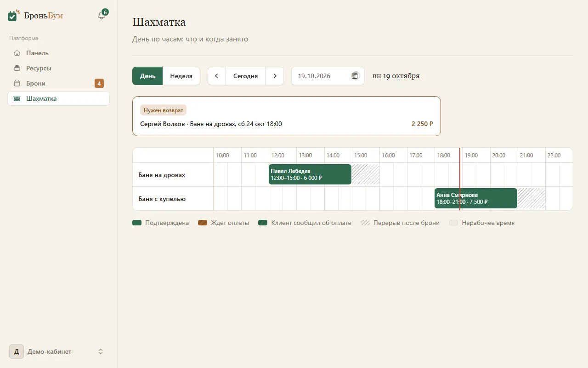This screenshot has width=588, height=368.
Task: Click the current-time red line marker
Action: (460, 179)
